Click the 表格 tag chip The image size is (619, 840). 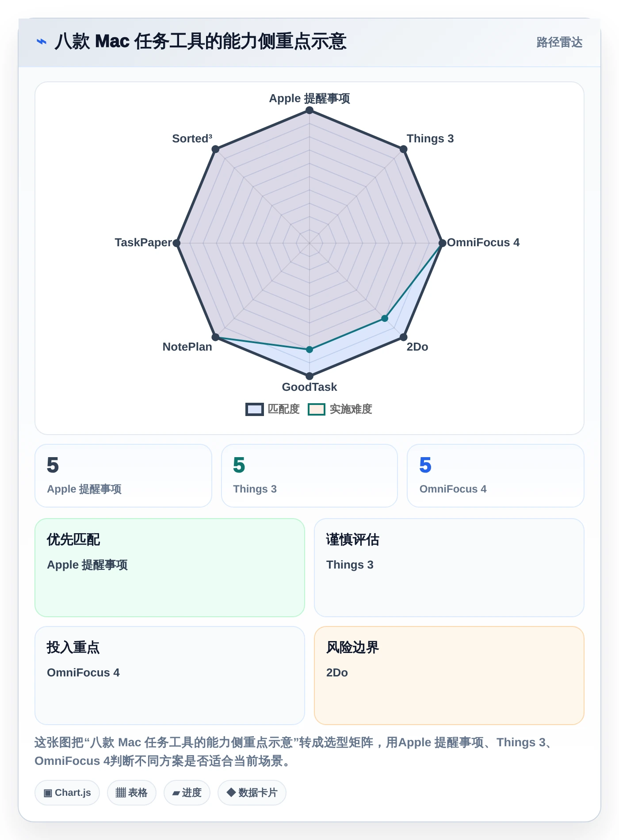(x=132, y=793)
